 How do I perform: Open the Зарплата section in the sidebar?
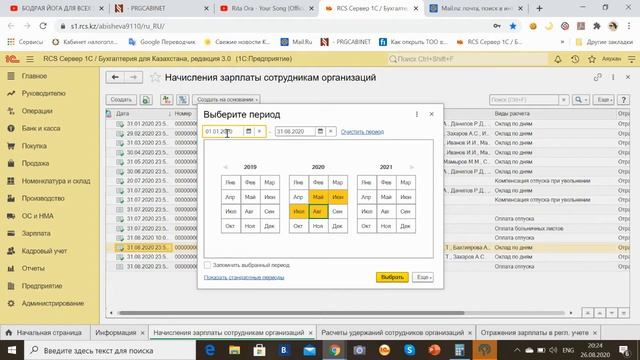(36, 233)
